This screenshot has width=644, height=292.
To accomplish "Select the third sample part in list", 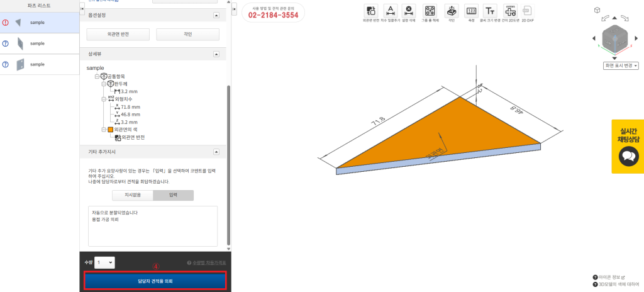I will point(39,64).
